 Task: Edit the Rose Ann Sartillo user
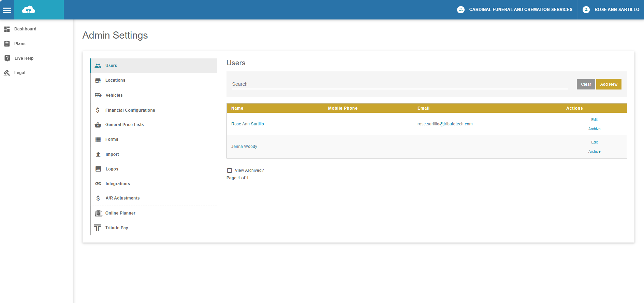coord(594,120)
